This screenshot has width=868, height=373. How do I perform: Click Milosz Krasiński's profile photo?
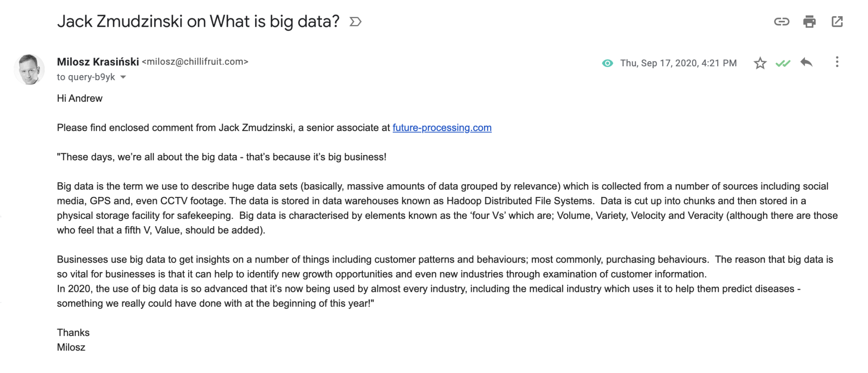[29, 69]
